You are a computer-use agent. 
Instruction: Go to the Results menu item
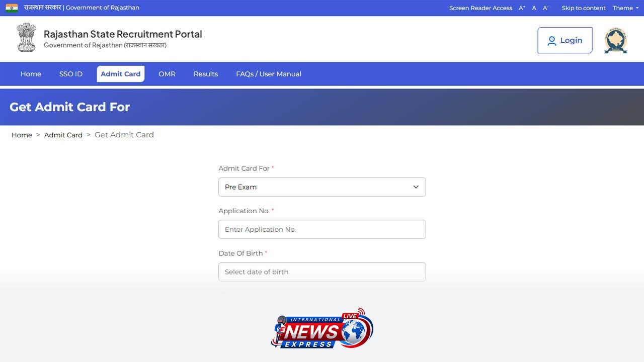point(206,74)
